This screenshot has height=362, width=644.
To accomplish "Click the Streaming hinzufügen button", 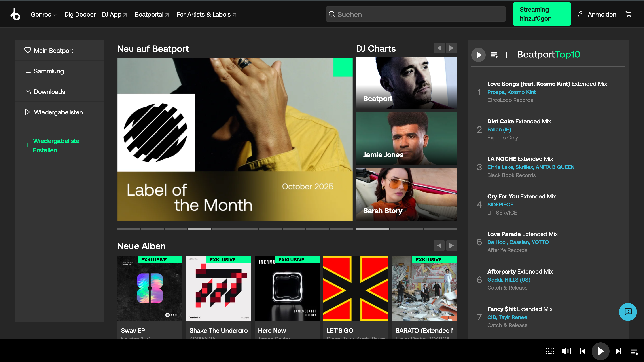I will click(542, 14).
